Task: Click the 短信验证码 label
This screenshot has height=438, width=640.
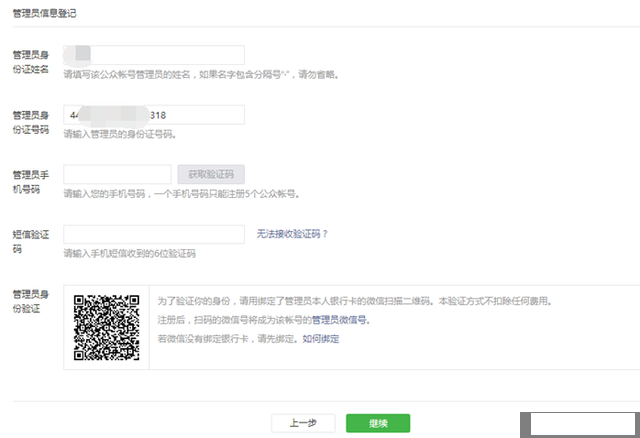Action: pos(31,240)
